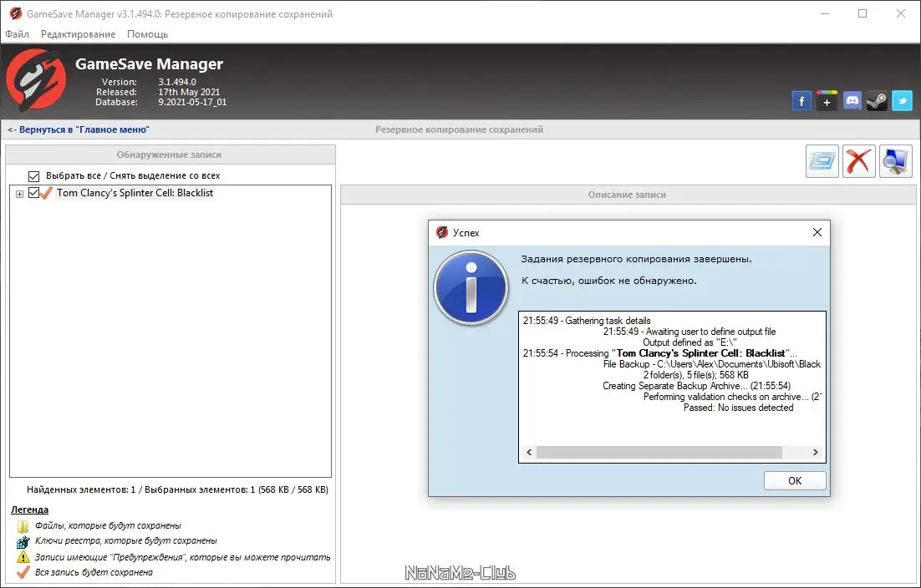
Task: Close the Успех dialog with X
Action: tap(817, 232)
